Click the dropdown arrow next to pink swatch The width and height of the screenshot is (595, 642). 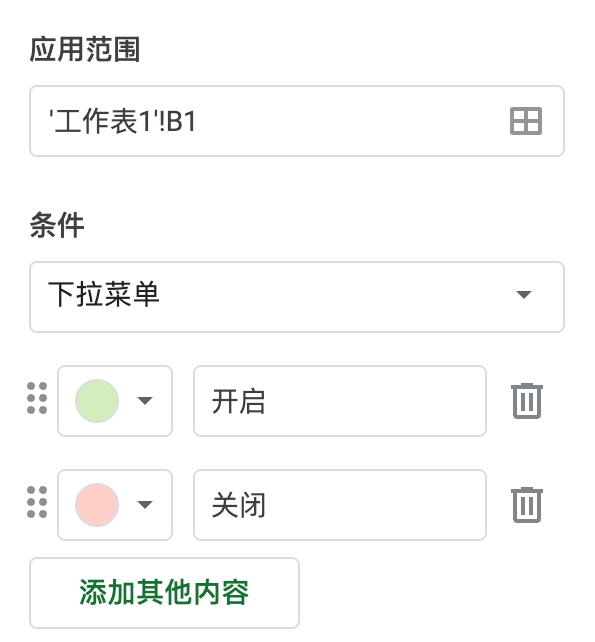(145, 504)
